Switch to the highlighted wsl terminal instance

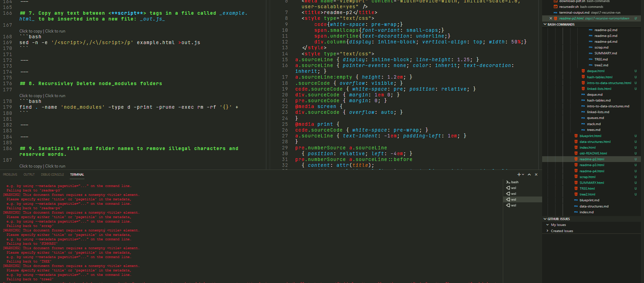[513, 200]
